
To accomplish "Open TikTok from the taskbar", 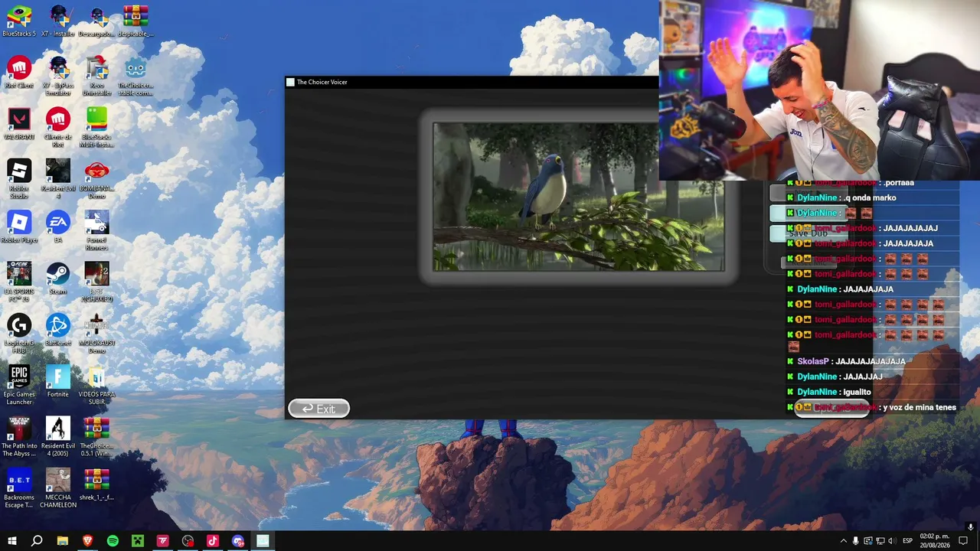I will 213,541.
